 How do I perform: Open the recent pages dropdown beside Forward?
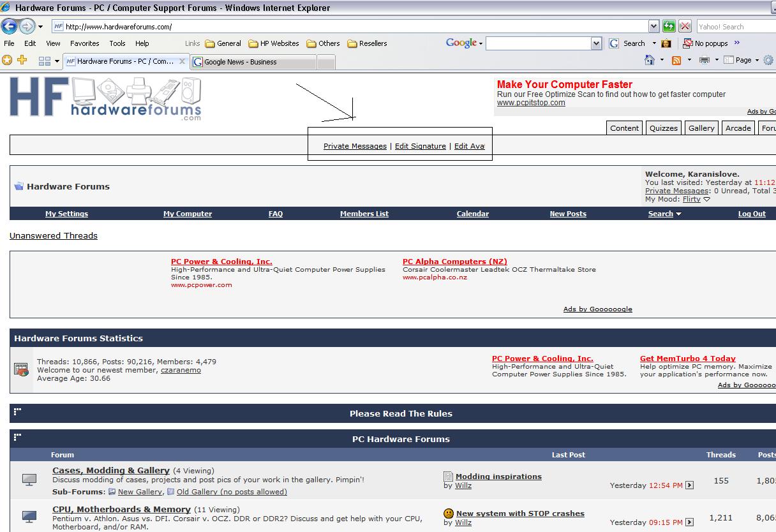tap(40, 27)
